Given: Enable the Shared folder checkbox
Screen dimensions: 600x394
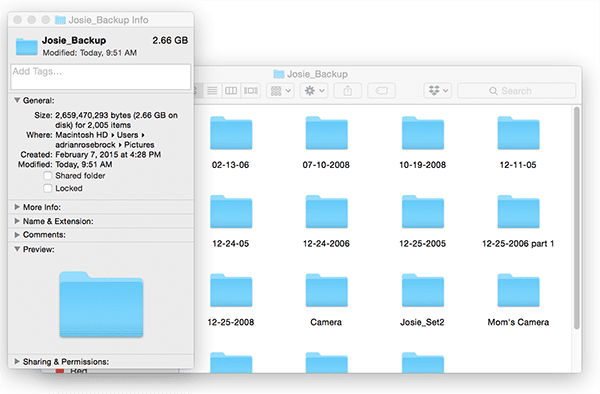Looking at the screenshot, I should (x=48, y=176).
